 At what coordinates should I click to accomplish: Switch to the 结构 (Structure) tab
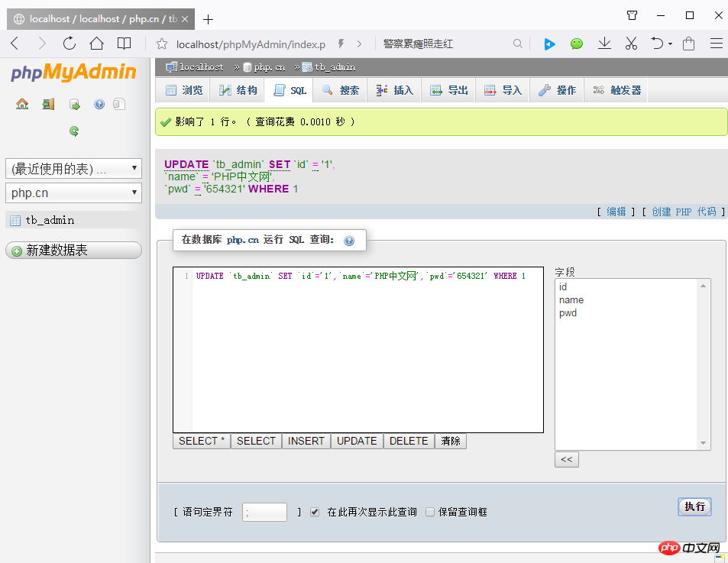(238, 90)
